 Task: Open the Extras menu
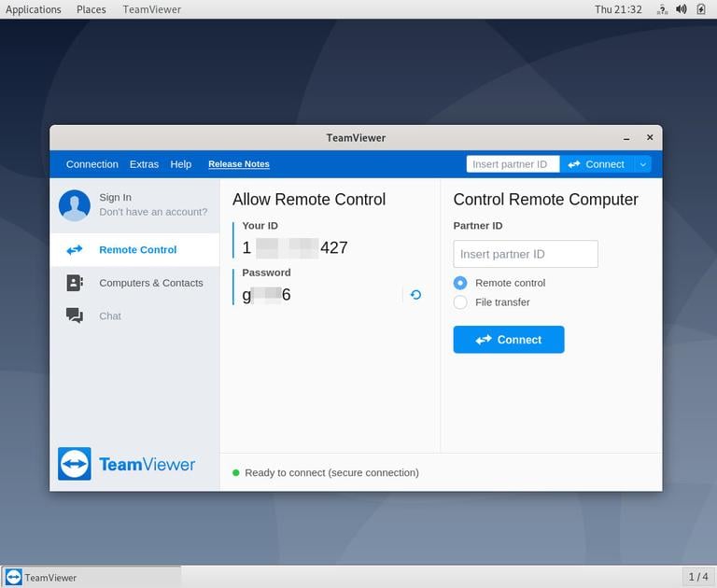(144, 164)
